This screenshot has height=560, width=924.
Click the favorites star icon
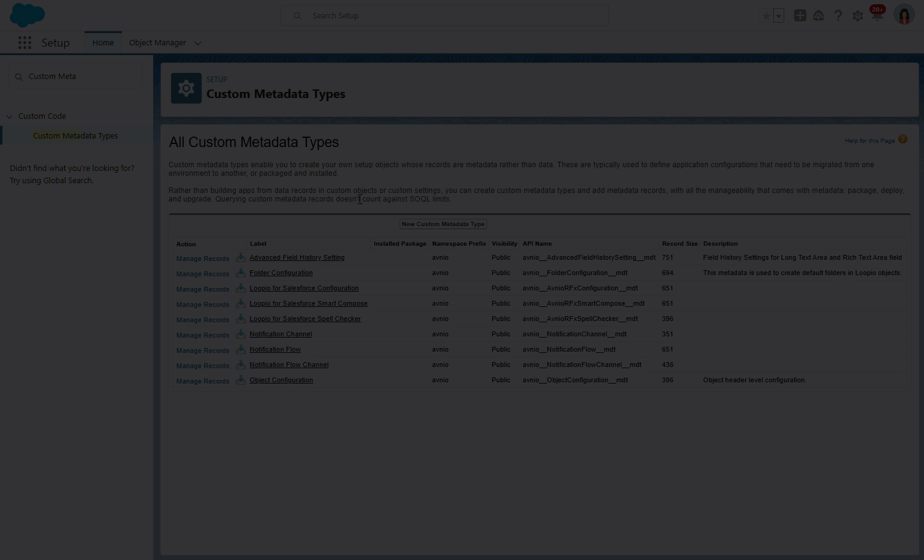click(x=766, y=16)
